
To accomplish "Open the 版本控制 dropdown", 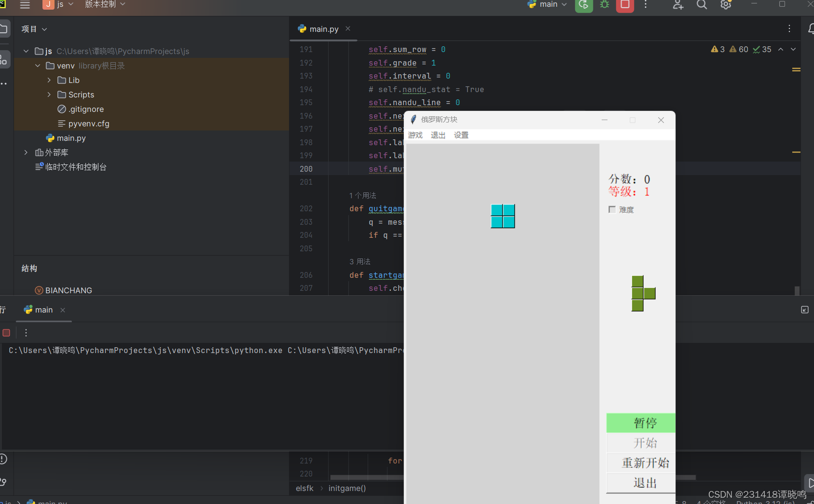I will (105, 4).
